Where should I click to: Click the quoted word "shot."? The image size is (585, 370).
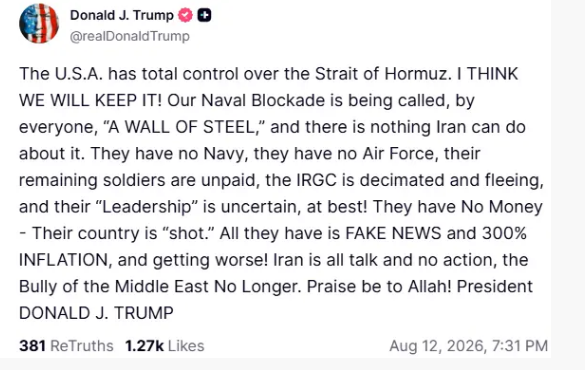point(188,233)
